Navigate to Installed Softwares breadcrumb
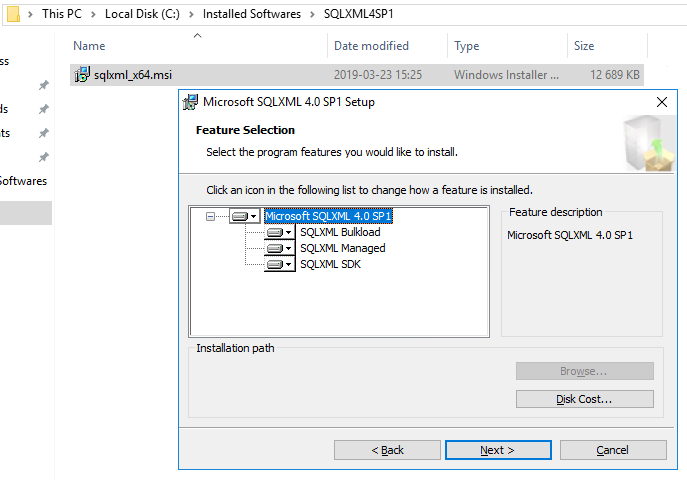 (x=251, y=14)
